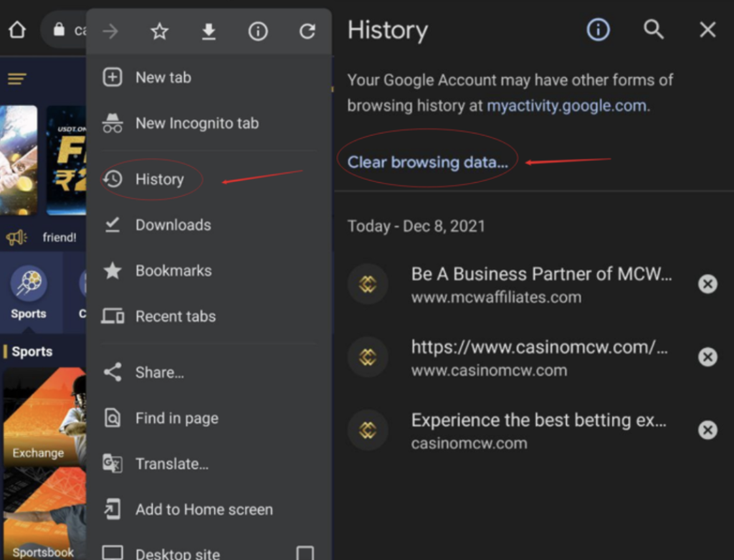Image resolution: width=734 pixels, height=560 pixels.
Task: Open Bookmarks from the menu
Action: click(173, 270)
